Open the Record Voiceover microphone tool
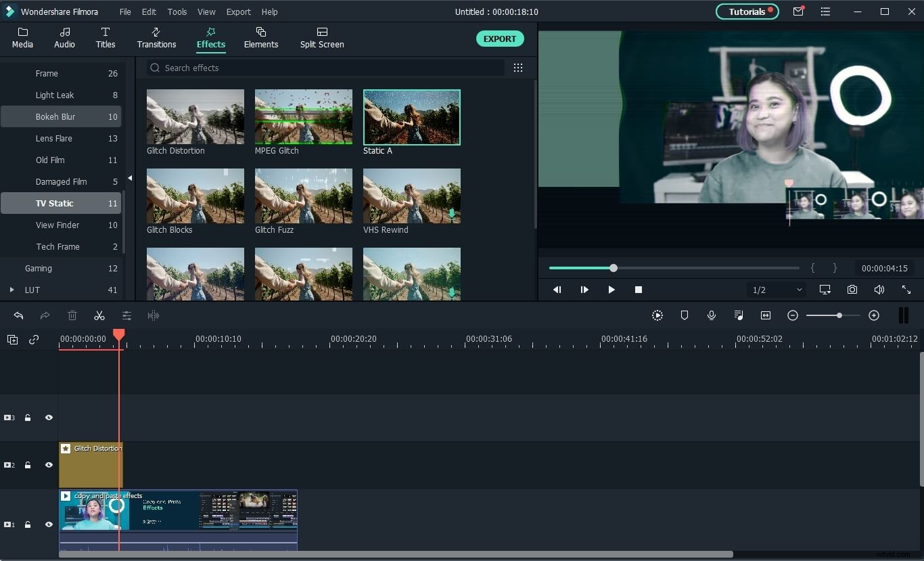Image resolution: width=924 pixels, height=561 pixels. coord(712,315)
